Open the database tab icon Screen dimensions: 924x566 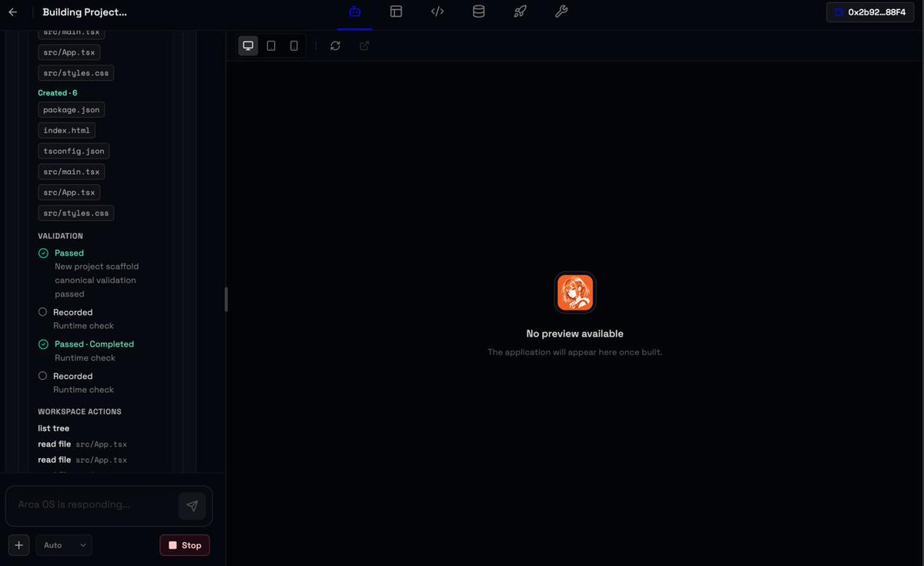click(479, 12)
